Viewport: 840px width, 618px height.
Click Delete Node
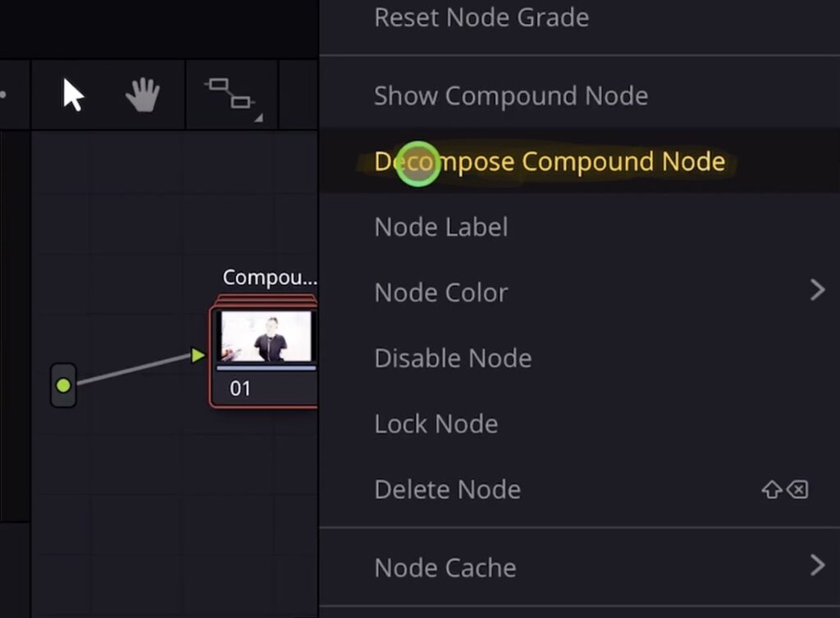point(447,489)
